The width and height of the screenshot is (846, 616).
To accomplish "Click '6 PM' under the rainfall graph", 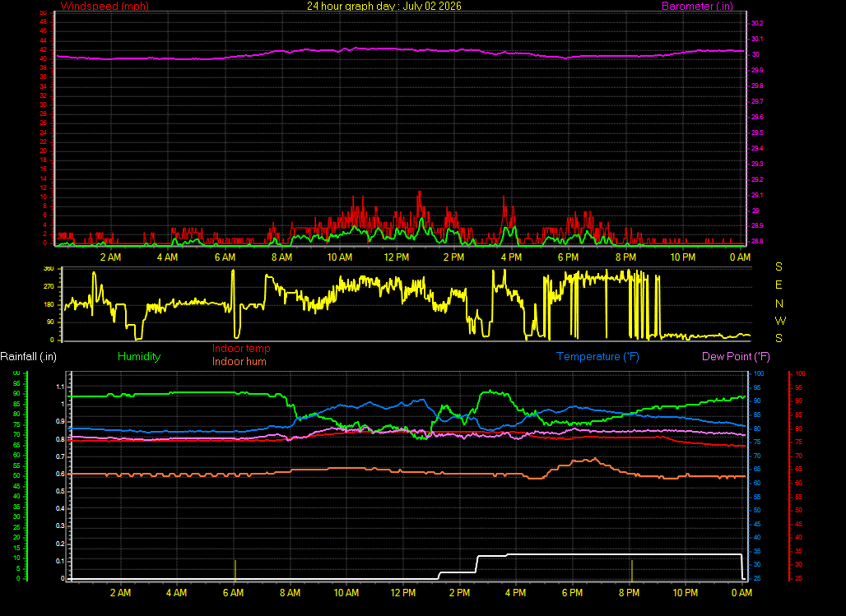I will pos(572,593).
